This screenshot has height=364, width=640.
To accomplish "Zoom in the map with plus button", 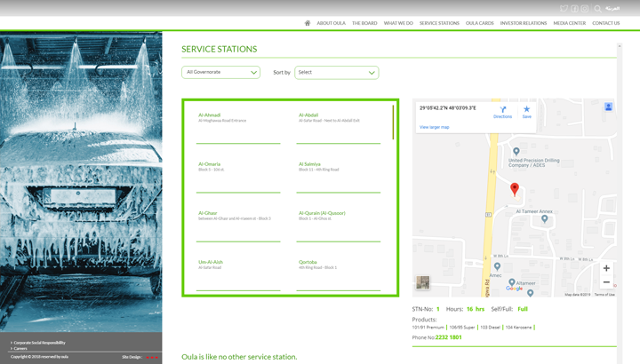I will point(606,268).
